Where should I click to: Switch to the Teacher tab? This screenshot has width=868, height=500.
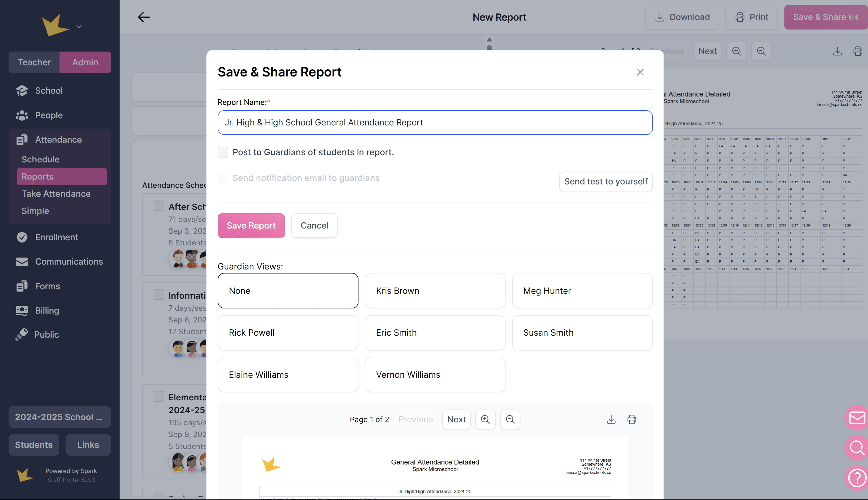pyautogui.click(x=34, y=62)
